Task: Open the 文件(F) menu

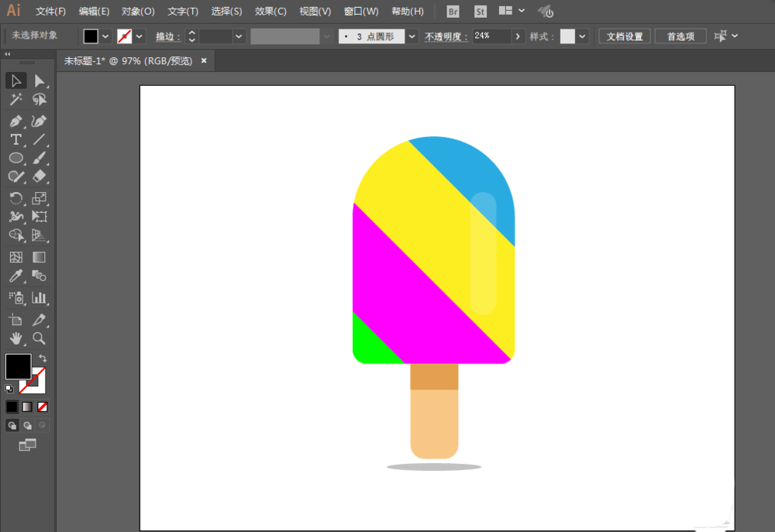Action: [50, 11]
